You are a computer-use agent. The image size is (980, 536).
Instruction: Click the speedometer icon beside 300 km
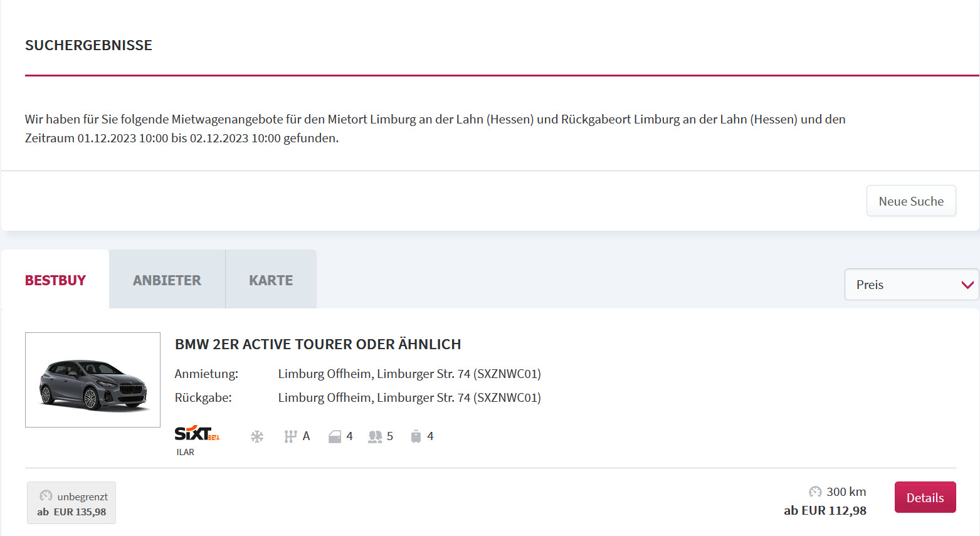click(x=815, y=492)
